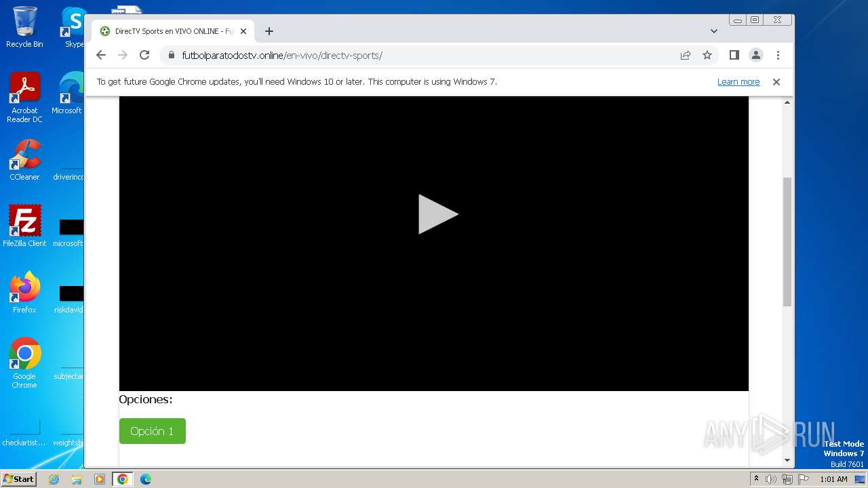Click the forward navigation arrow
868x488 pixels.
pyautogui.click(x=123, y=56)
